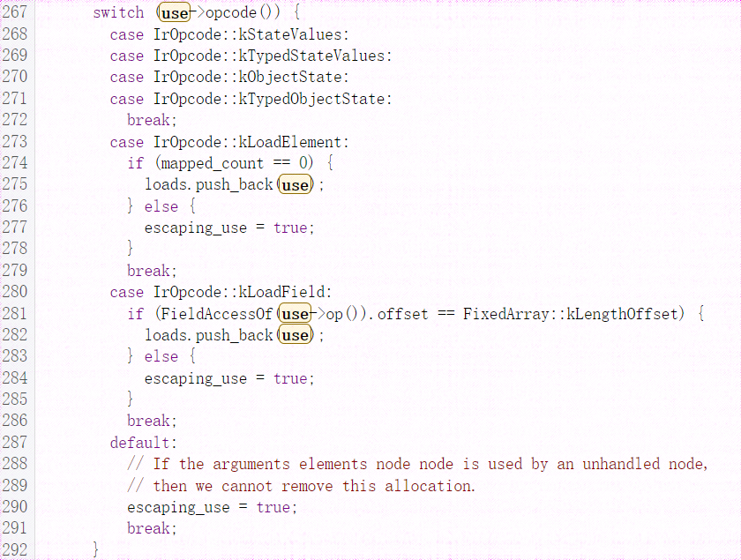Click highlighted 'use' on line 282
The image size is (741, 560).
[x=296, y=335]
